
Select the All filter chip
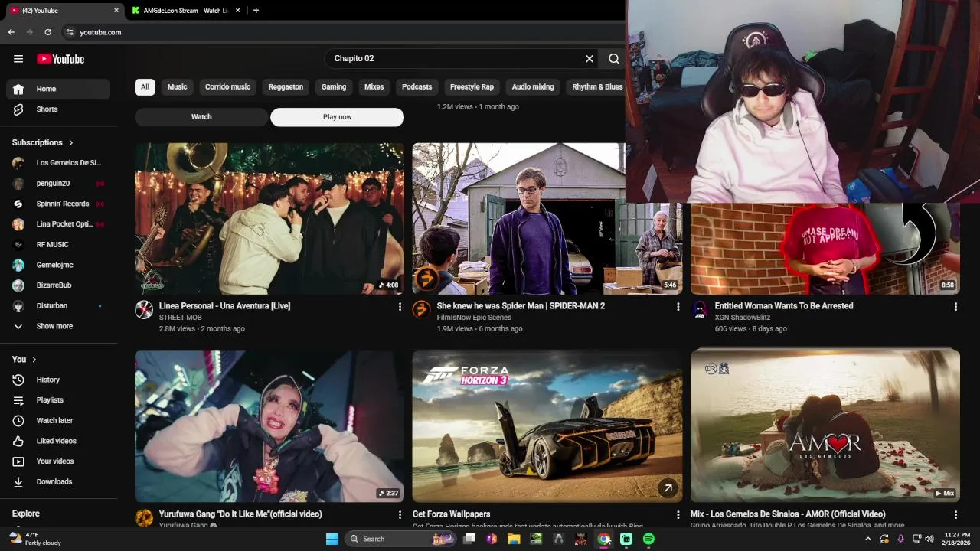click(145, 86)
